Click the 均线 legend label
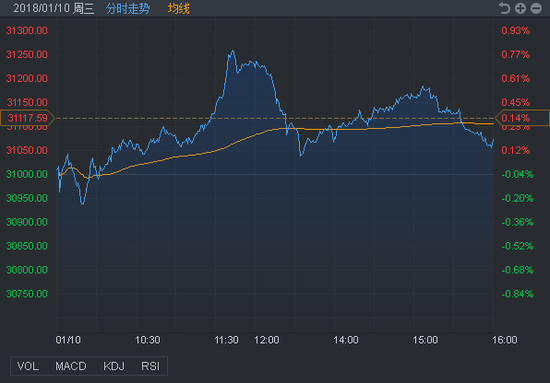Viewport: 550px width, 383px height. [x=179, y=8]
